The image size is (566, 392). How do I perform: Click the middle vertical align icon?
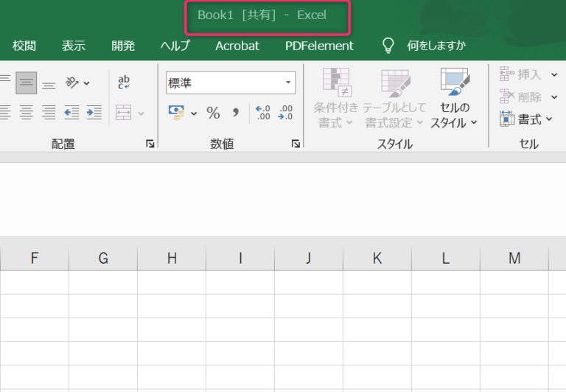point(26,83)
